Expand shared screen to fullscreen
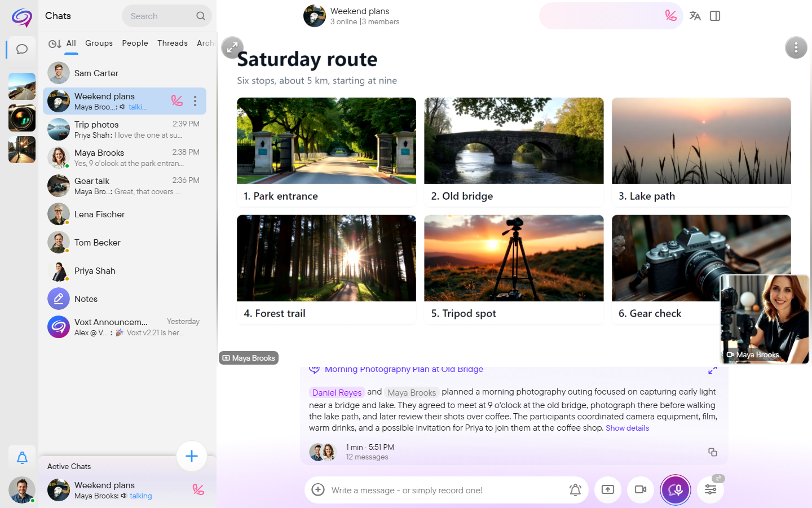Screen dimensions: 812x508 click(232, 48)
